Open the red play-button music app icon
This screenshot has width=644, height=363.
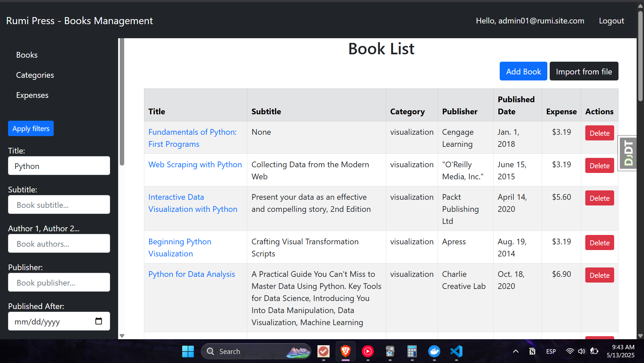click(368, 351)
